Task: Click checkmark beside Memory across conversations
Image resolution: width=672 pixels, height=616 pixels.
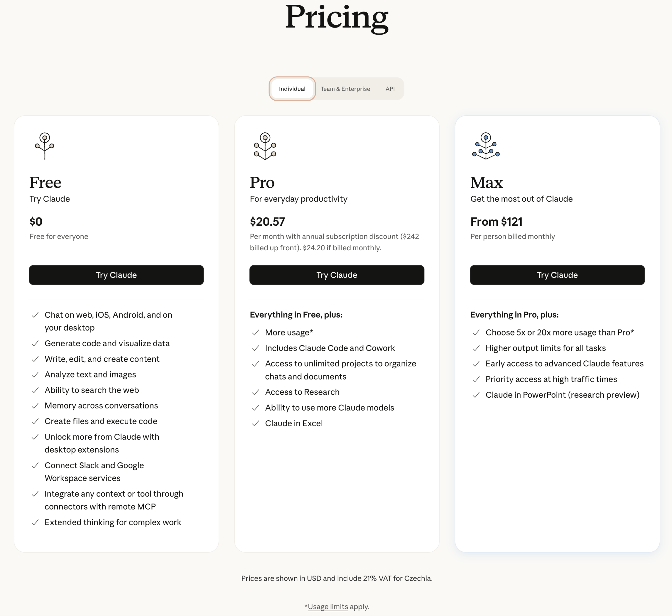Action: [x=35, y=406]
